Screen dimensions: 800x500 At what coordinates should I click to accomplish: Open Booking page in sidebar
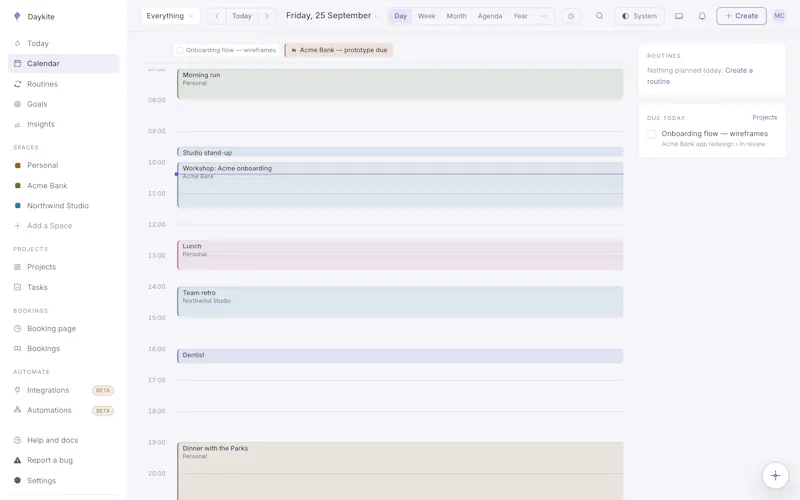click(64, 329)
